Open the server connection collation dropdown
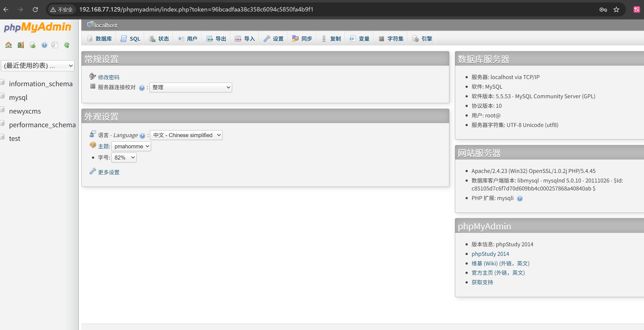The image size is (644, 330). coord(190,88)
